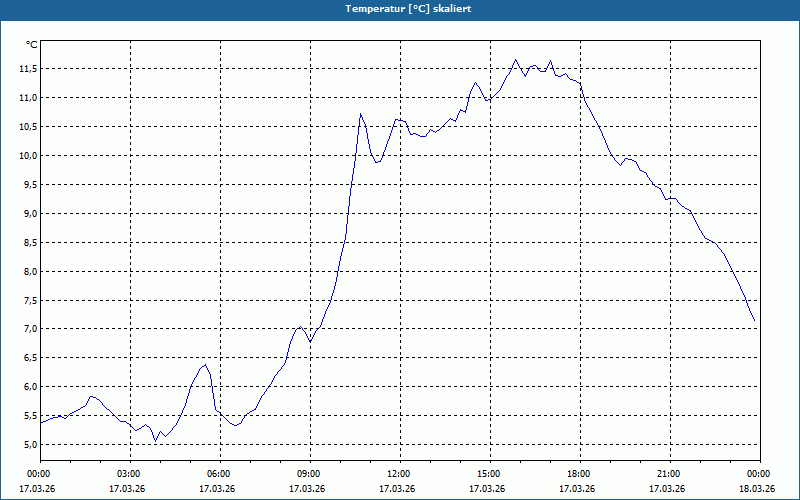The height and width of the screenshot is (500, 800).
Task: Click the title "Temperatur [°C] skaliert"
Action: 408,9
